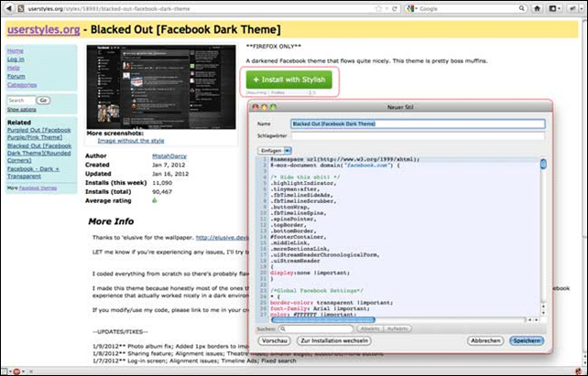Click Speichern to save the style
The width and height of the screenshot is (588, 376).
click(x=527, y=341)
